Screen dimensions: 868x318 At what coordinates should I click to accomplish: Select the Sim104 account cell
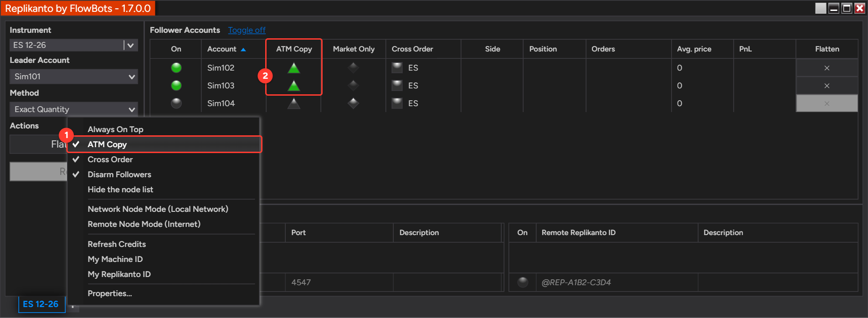point(233,103)
